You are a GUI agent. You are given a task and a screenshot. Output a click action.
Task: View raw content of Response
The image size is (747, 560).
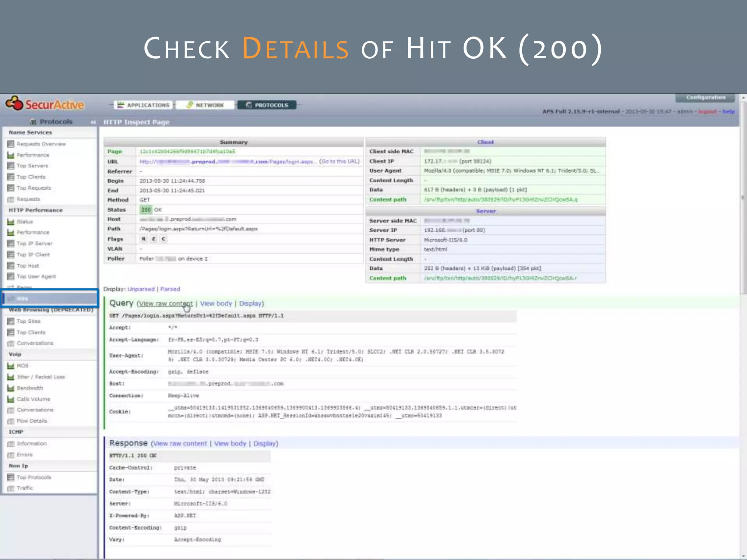(180, 444)
